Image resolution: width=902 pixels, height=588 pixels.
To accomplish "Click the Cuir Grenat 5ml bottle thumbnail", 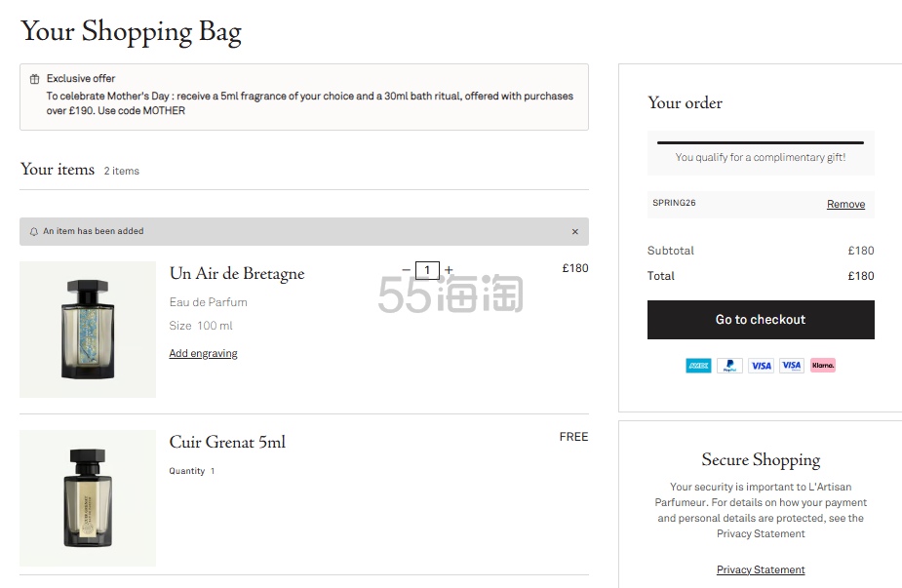I will [88, 498].
